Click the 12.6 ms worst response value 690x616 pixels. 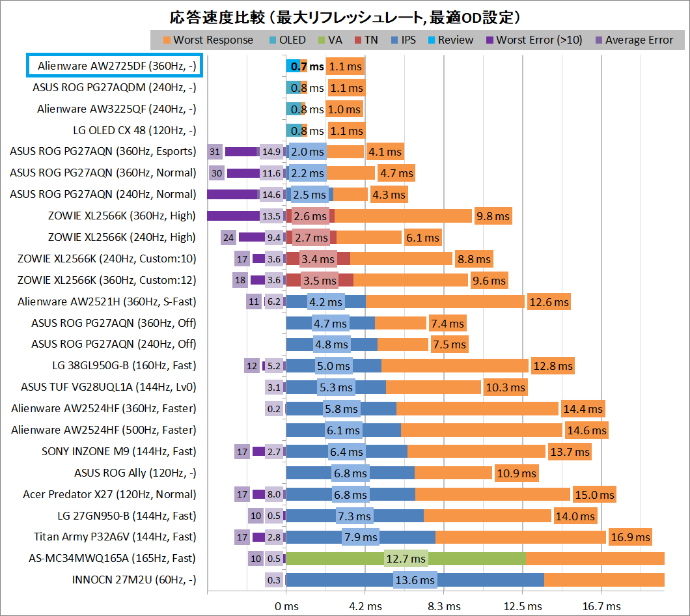tap(549, 302)
